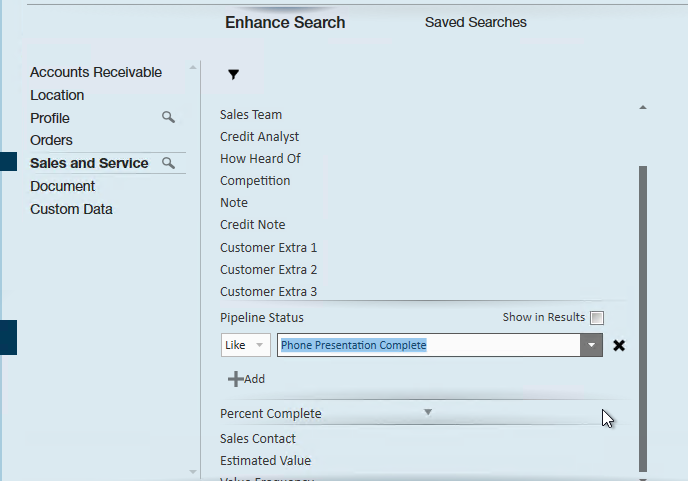The width and height of the screenshot is (688, 481).
Task: Select the Location category
Action: (57, 95)
